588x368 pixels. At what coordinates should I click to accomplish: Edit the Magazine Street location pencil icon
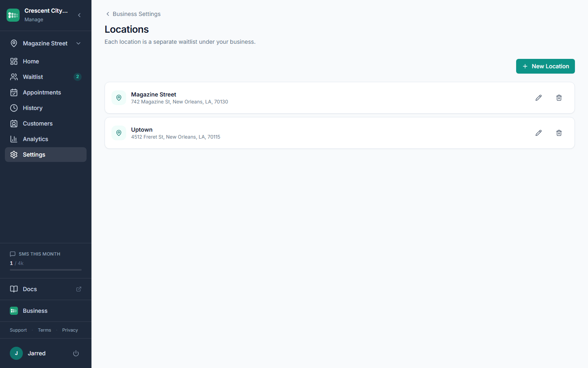coord(539,98)
